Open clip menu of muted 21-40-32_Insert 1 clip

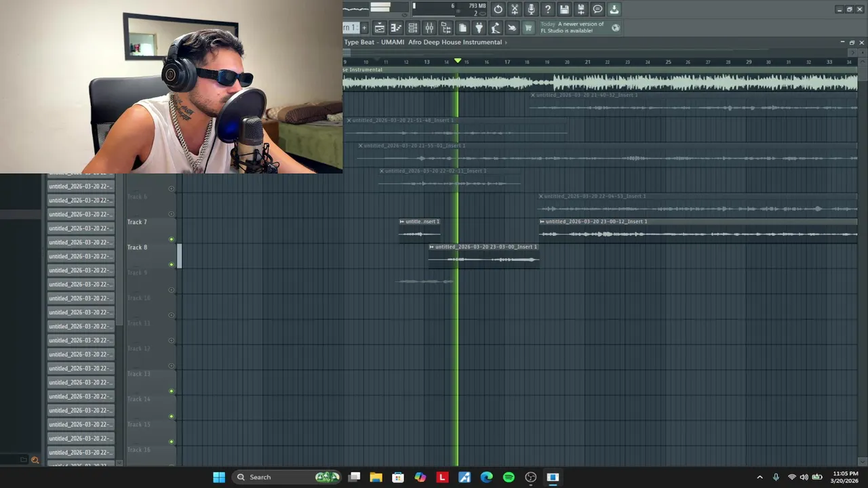[532, 95]
